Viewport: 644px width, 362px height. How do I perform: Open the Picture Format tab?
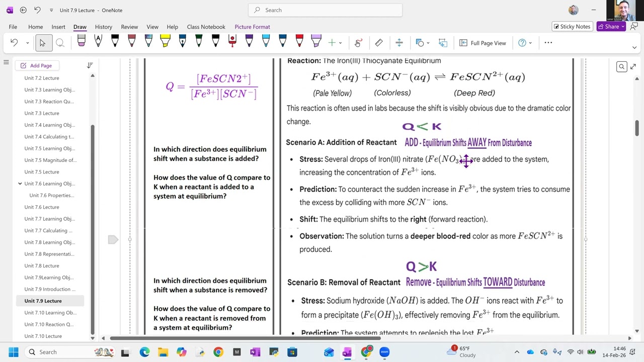(x=253, y=27)
